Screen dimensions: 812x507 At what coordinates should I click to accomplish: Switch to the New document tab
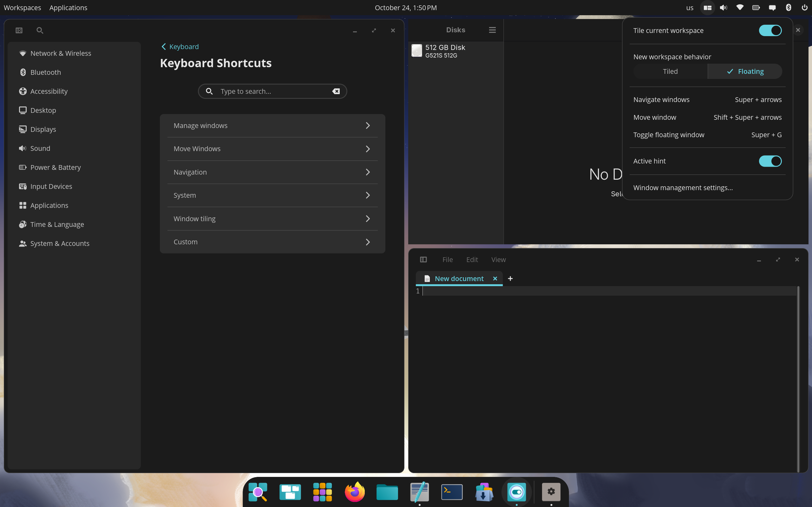(459, 279)
